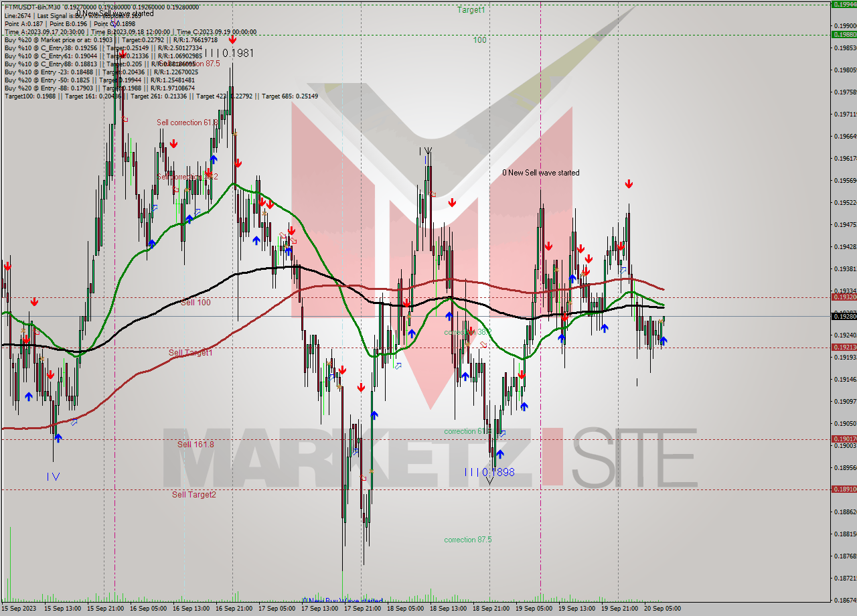
Task: Click the 'Time A:2023.09.17 20:30:00' line
Action: point(131,31)
